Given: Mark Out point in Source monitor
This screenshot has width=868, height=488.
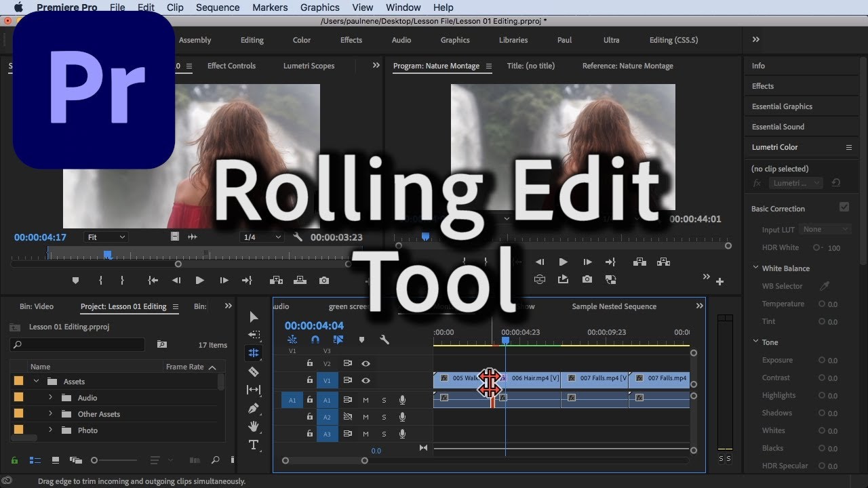Looking at the screenshot, I should click(x=122, y=280).
